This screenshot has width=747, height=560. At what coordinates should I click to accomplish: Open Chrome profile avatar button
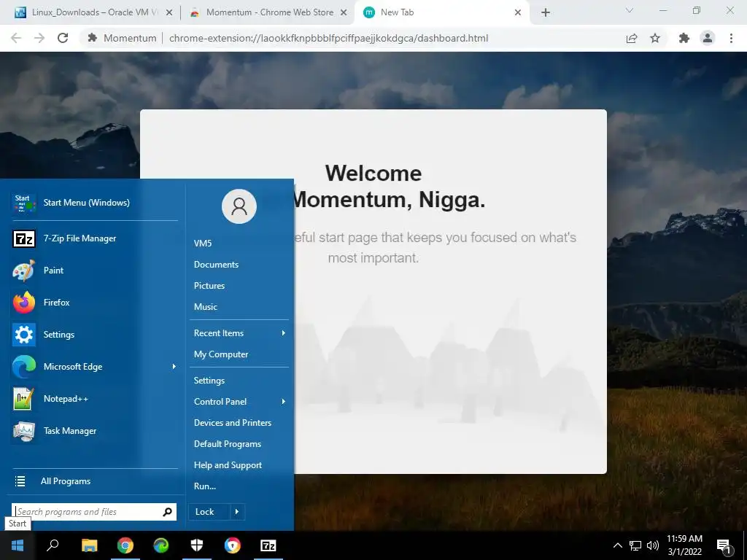pyautogui.click(x=708, y=38)
